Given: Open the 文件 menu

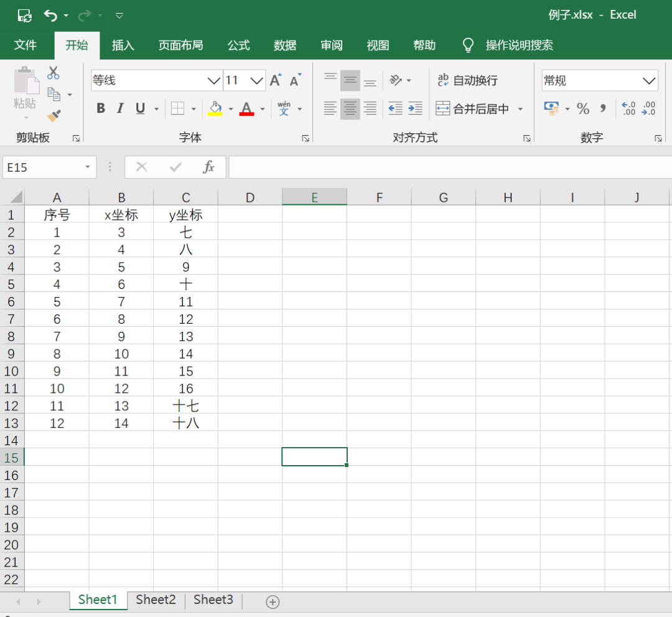Looking at the screenshot, I should point(26,45).
